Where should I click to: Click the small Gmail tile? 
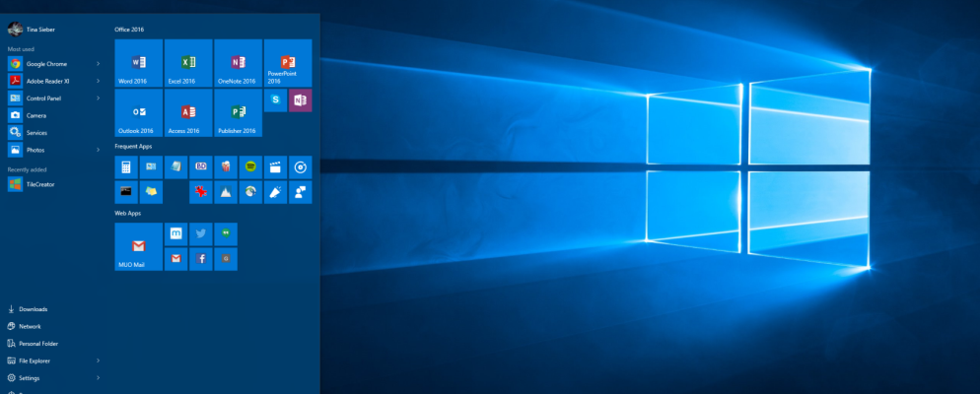(176, 259)
